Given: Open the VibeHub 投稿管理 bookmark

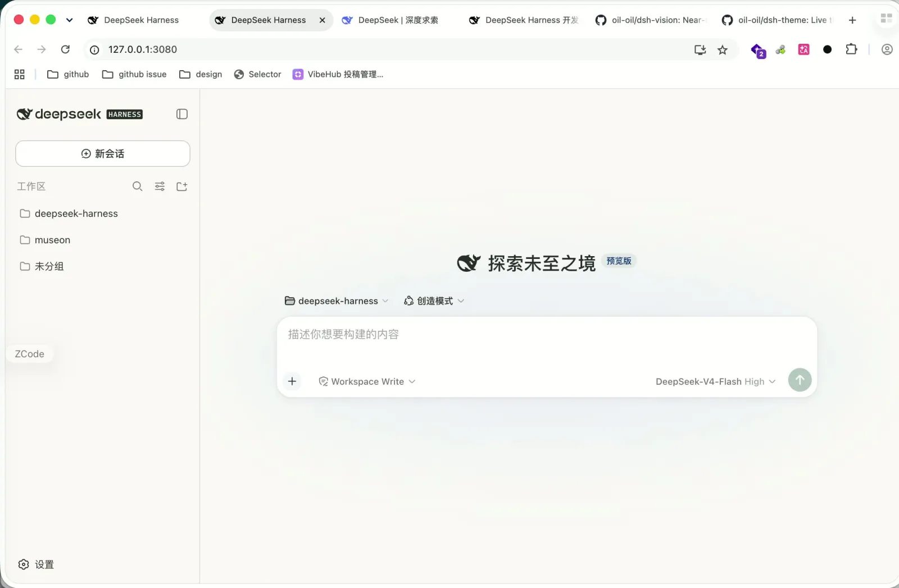Looking at the screenshot, I should pos(338,74).
